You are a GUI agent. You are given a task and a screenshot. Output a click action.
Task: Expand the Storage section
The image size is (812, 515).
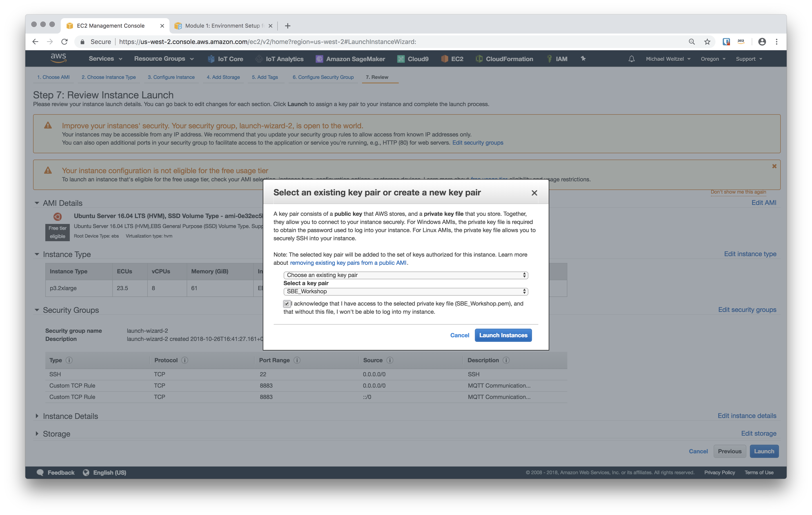(37, 434)
